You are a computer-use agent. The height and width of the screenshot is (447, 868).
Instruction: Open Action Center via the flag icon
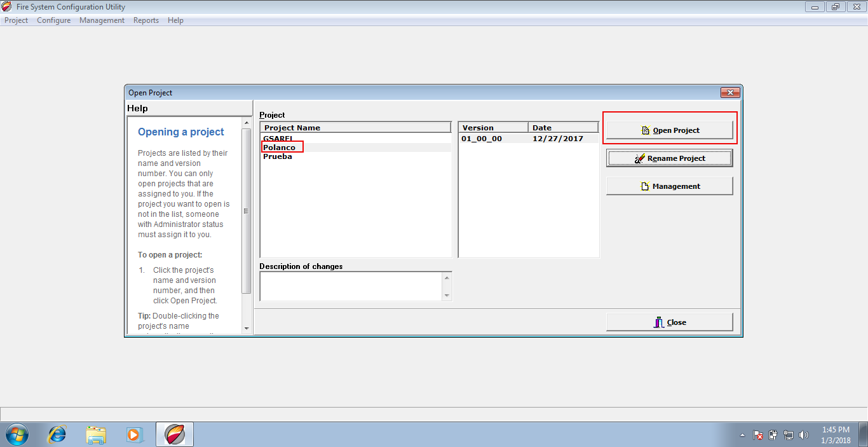(x=757, y=434)
